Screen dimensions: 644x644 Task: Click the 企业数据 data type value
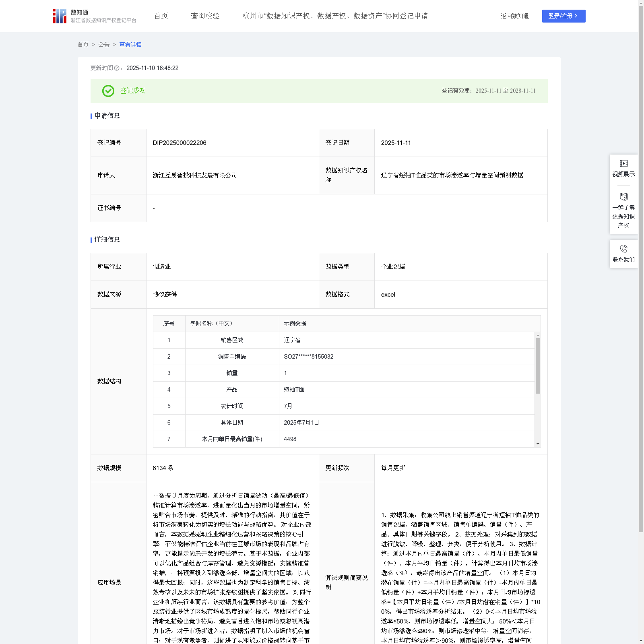pyautogui.click(x=393, y=267)
